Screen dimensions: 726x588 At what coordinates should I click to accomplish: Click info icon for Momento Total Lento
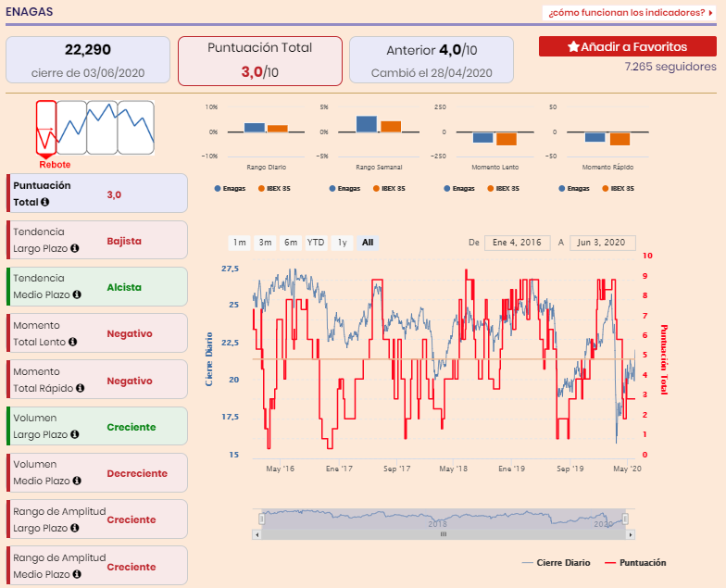pos(72,343)
